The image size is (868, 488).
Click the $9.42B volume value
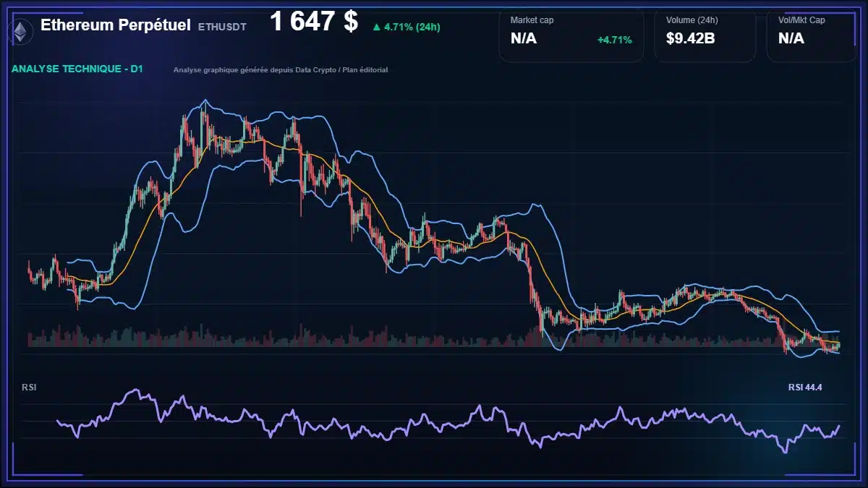tap(691, 38)
